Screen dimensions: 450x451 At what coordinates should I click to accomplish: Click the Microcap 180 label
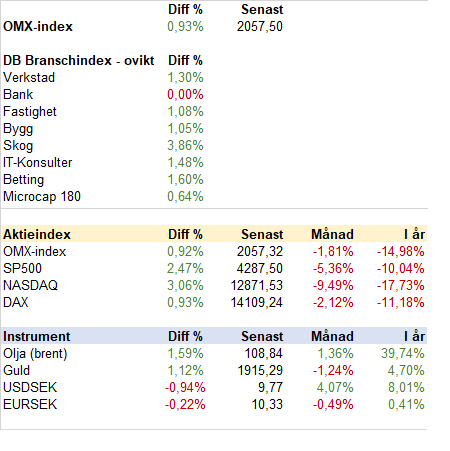click(42, 197)
